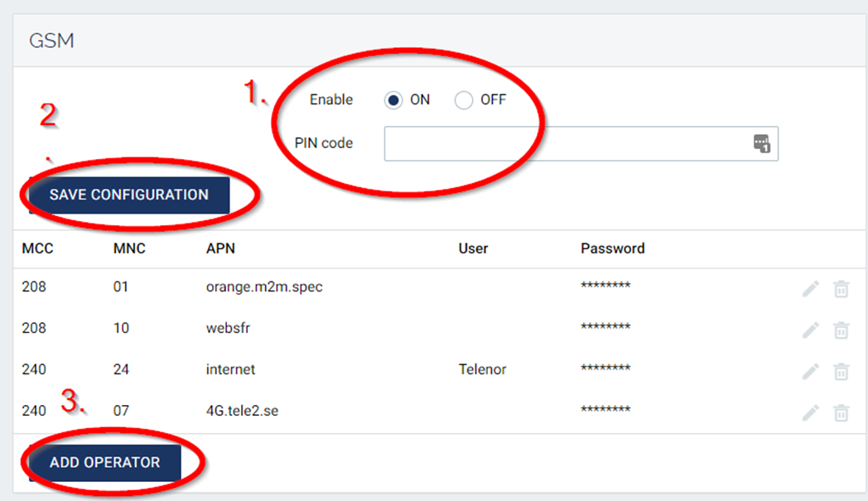The width and height of the screenshot is (868, 501).
Task: Click the MNC column header
Action: tap(129, 248)
